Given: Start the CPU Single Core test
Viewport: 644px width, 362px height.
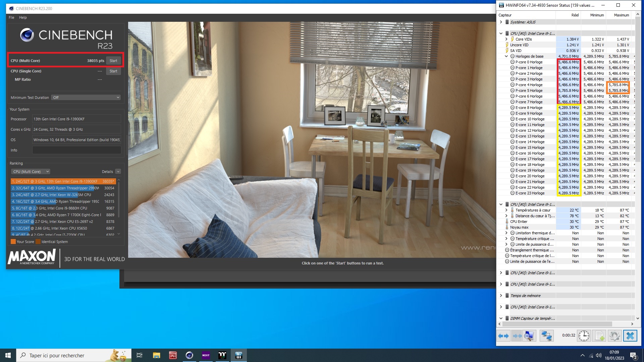Looking at the screenshot, I should (113, 71).
